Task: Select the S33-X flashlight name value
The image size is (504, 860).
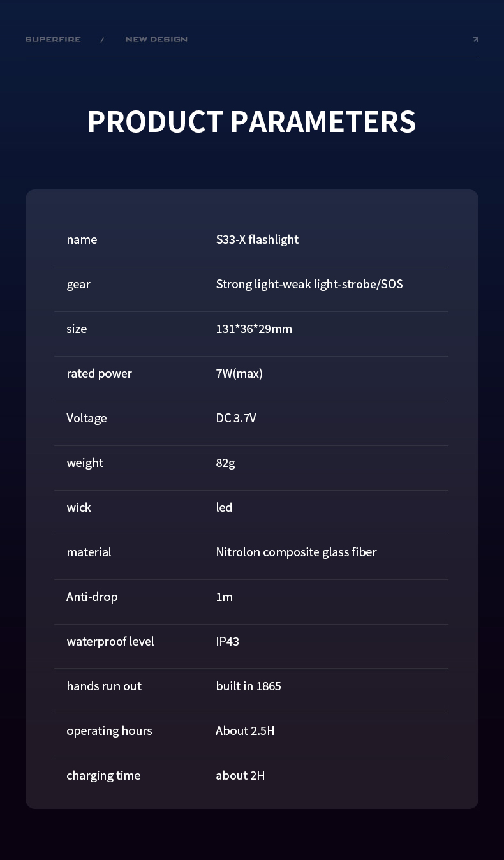Action: [x=257, y=239]
